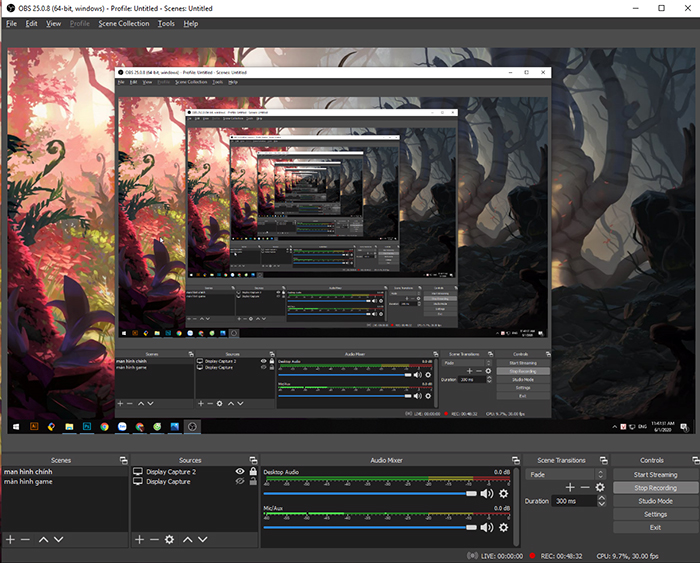The width and height of the screenshot is (700, 563).
Task: Remove the selected source with minus icon
Action: [x=154, y=539]
